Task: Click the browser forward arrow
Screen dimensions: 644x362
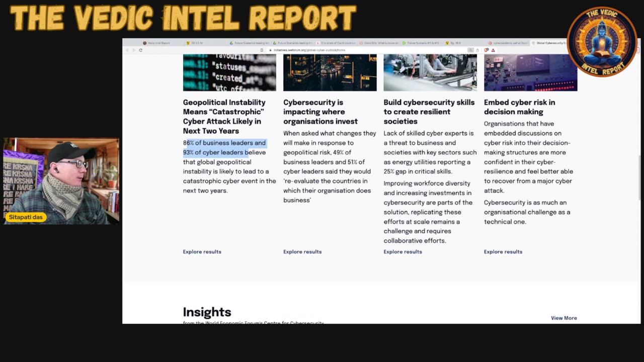Action: [x=133, y=50]
